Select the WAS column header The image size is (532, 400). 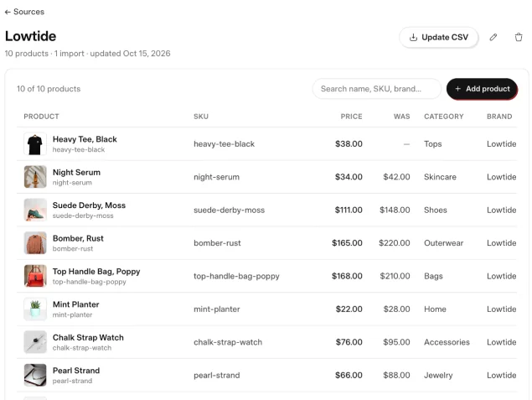(x=401, y=117)
